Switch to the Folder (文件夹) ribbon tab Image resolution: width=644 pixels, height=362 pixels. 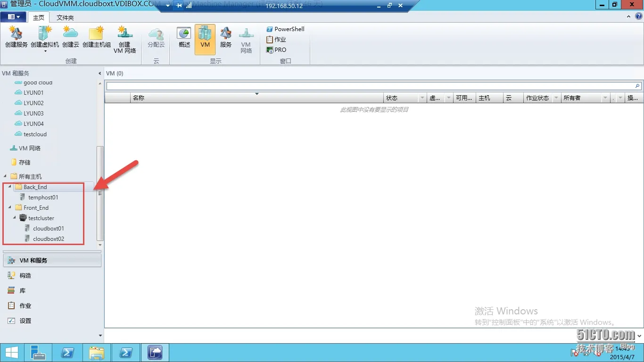(x=65, y=17)
